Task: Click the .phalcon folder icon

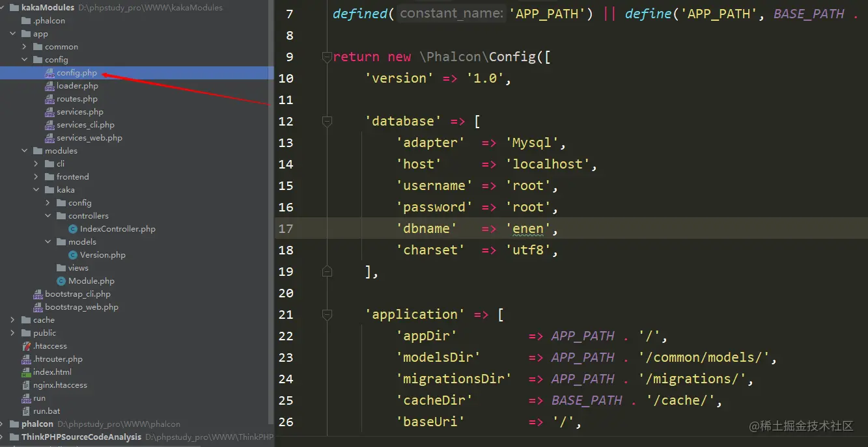Action: tap(26, 21)
